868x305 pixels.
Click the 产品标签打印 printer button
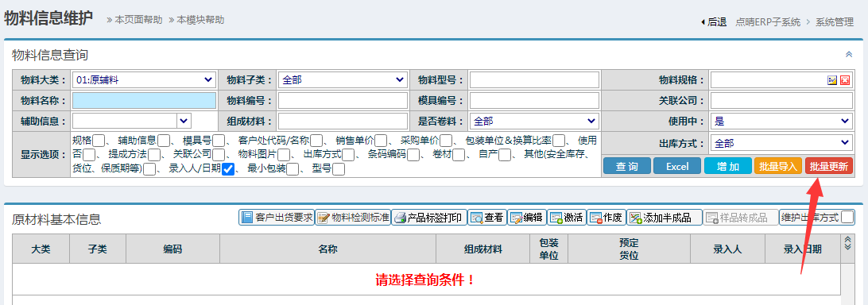[429, 218]
